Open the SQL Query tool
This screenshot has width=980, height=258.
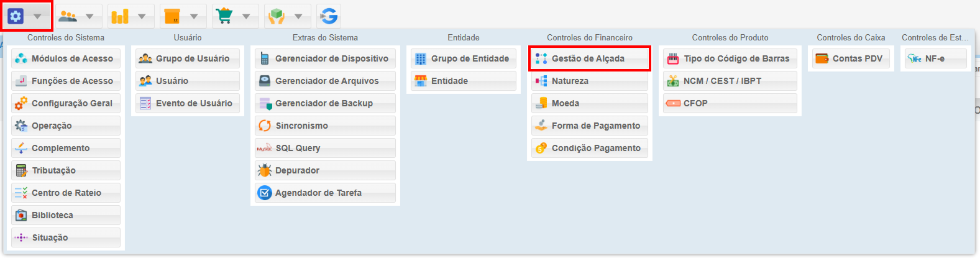pyautogui.click(x=325, y=148)
